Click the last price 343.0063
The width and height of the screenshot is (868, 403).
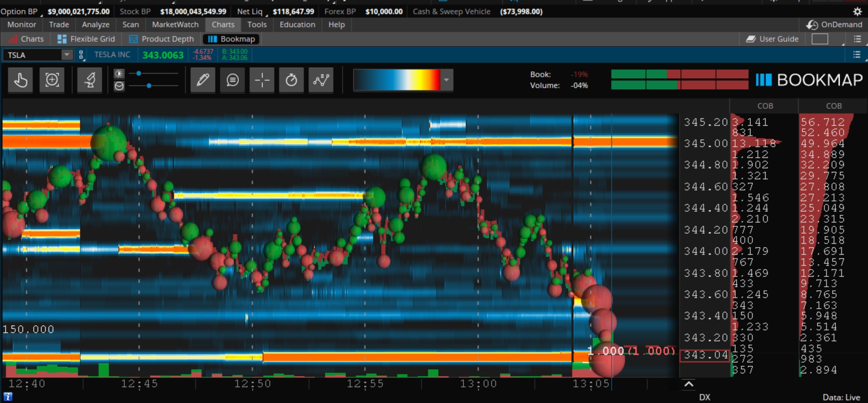[163, 55]
